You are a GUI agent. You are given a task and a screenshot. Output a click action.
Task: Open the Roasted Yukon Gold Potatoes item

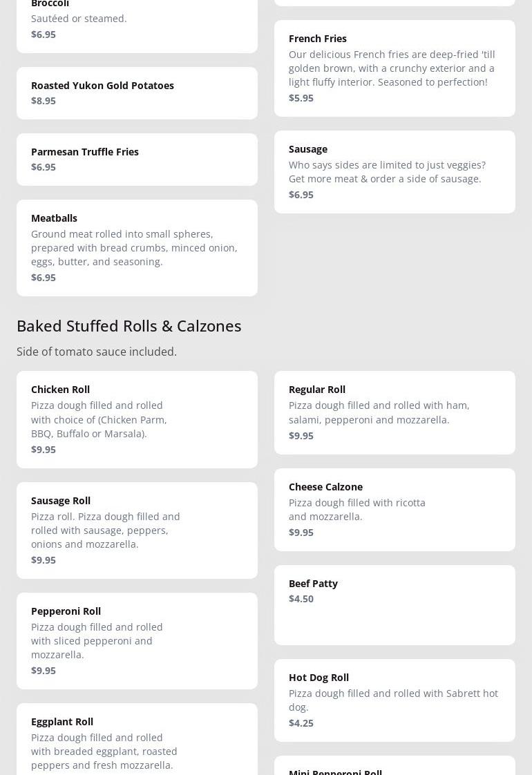tap(137, 93)
